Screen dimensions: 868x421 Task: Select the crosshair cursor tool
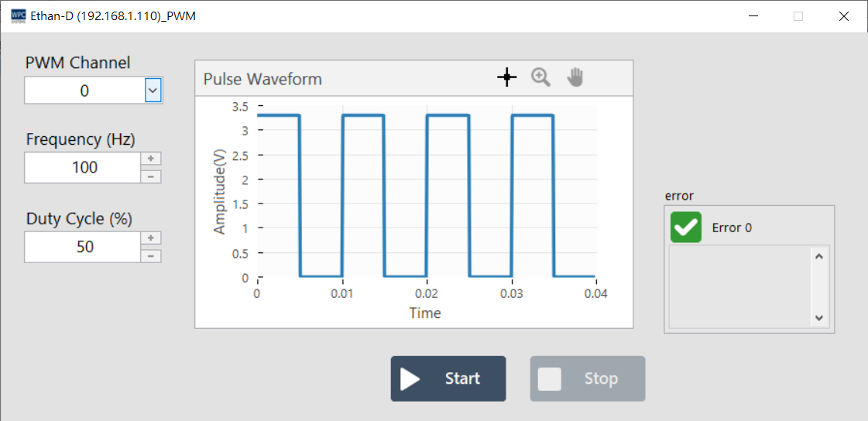(x=506, y=77)
